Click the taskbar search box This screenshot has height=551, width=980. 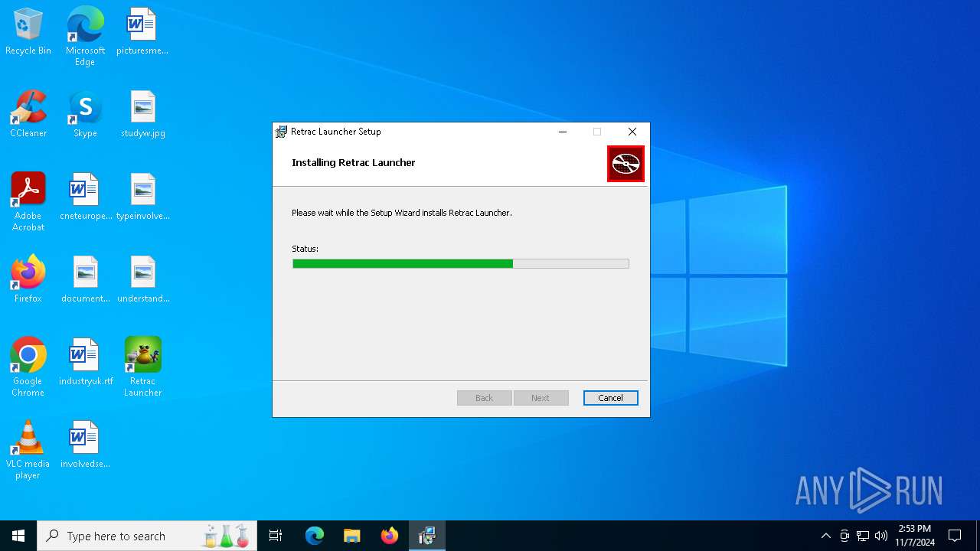click(147, 536)
